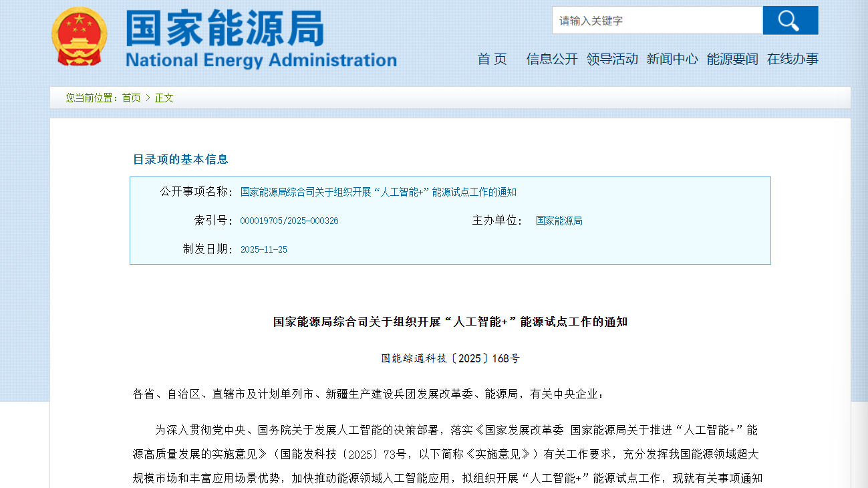Click 正文 in the breadcrumb trail
Screen dimensions: 868x488
point(164,98)
